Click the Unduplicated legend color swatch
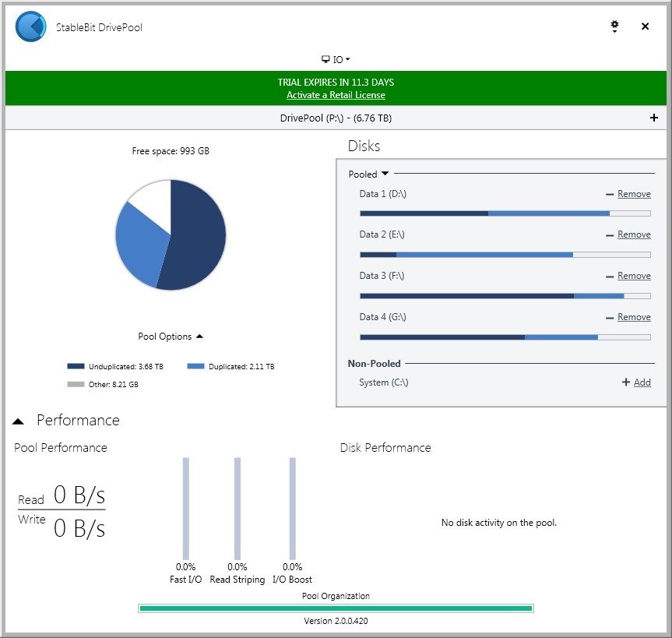 (x=76, y=366)
